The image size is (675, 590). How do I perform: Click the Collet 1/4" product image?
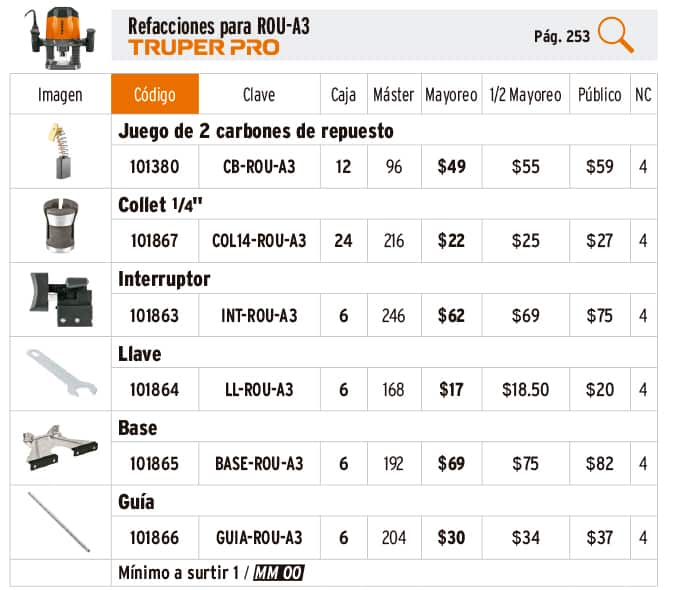pyautogui.click(x=59, y=225)
